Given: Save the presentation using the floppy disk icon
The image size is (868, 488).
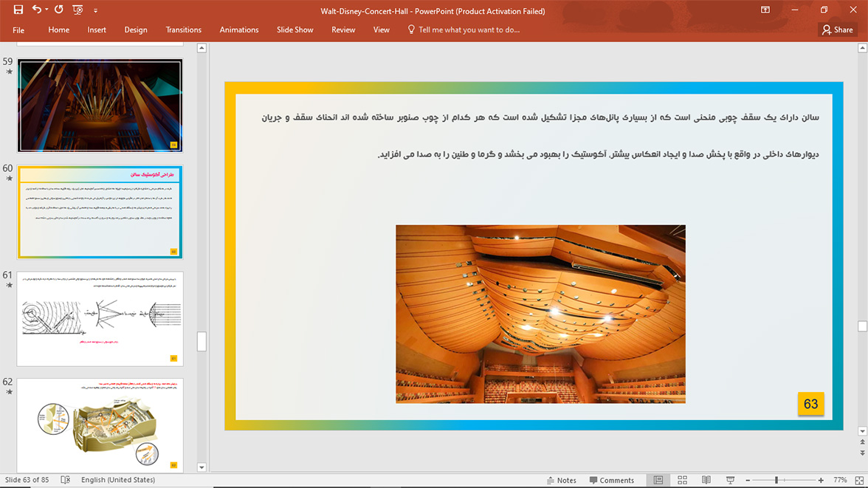Looking at the screenshot, I should (x=18, y=10).
